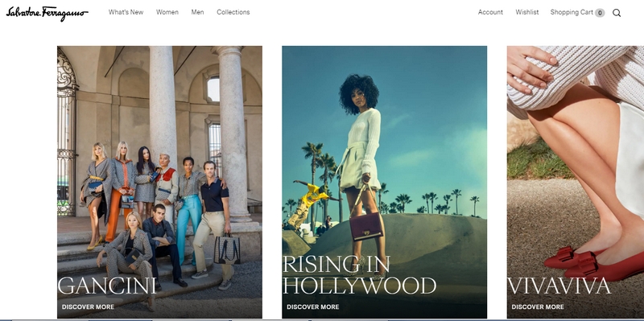Open the Wishlist link

(x=527, y=12)
